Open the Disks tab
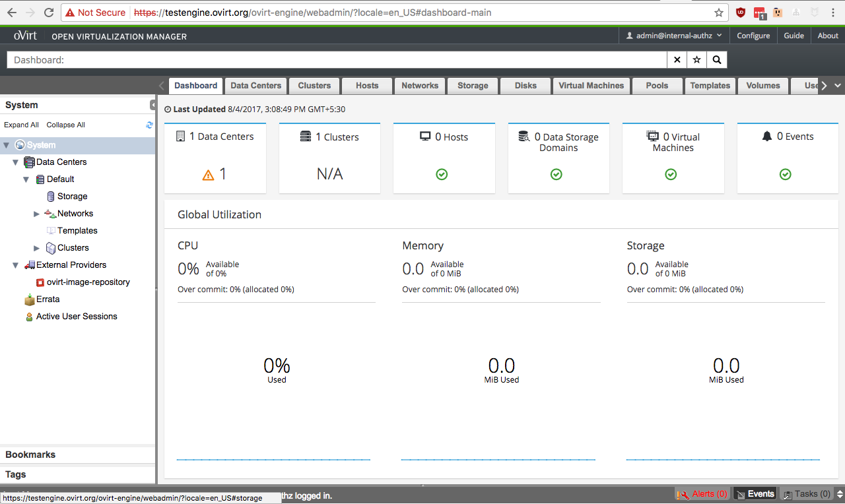Viewport: 845px width, 504px height. pyautogui.click(x=525, y=86)
